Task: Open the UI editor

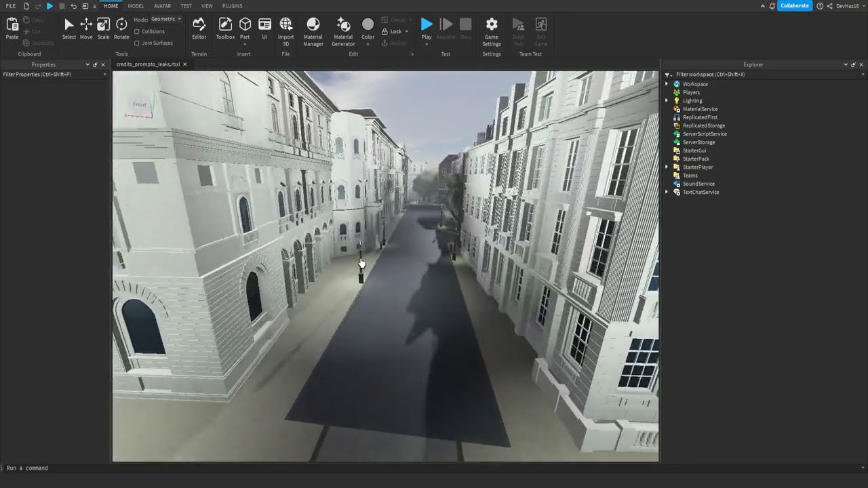Action: tap(264, 28)
